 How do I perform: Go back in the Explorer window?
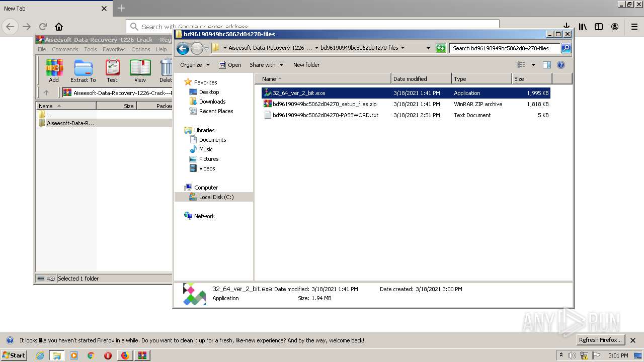(183, 48)
